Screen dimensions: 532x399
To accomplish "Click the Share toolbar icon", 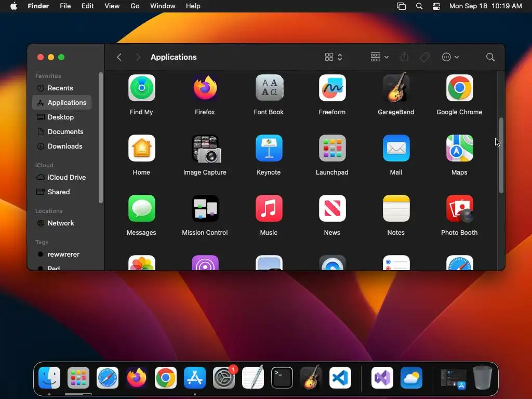I will tap(404, 57).
